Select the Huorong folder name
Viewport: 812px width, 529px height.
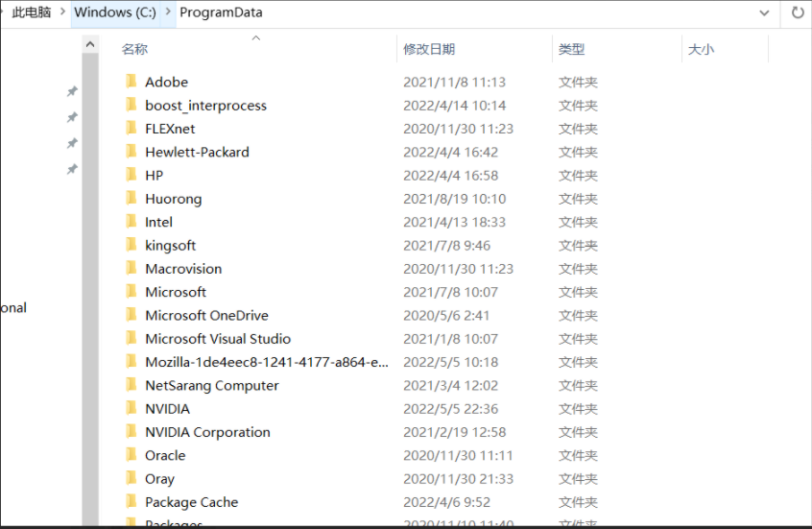tap(174, 199)
